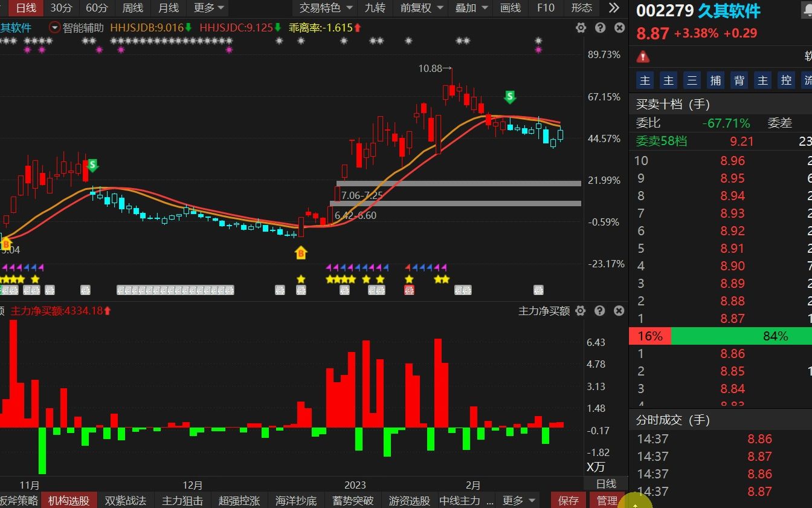Select the 游资选股 strategy tab
812x508 pixels.
(410, 501)
